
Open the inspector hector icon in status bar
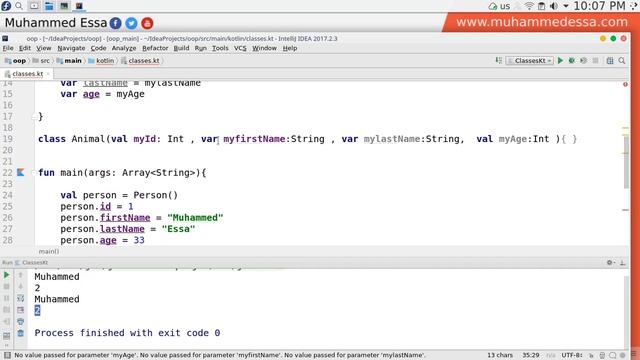point(602,355)
